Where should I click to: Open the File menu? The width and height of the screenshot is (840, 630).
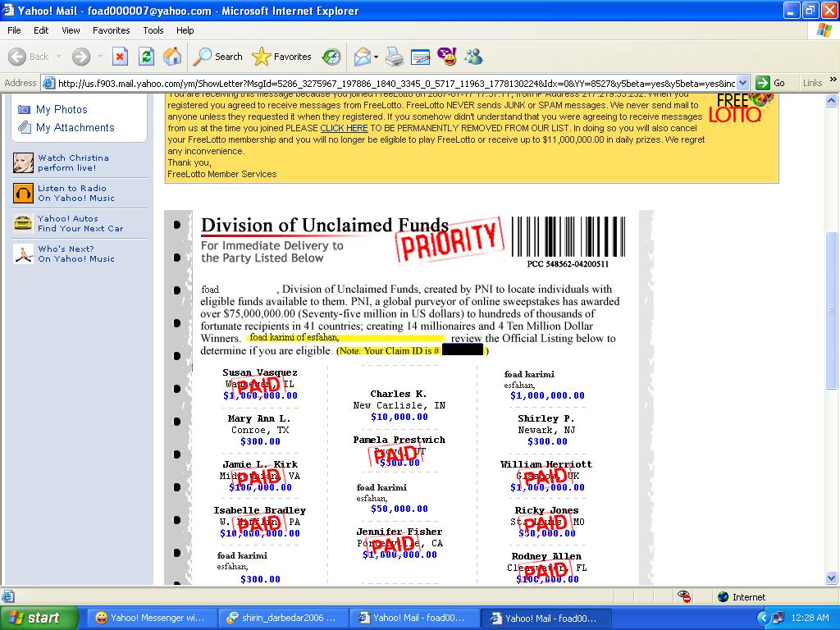[15, 30]
